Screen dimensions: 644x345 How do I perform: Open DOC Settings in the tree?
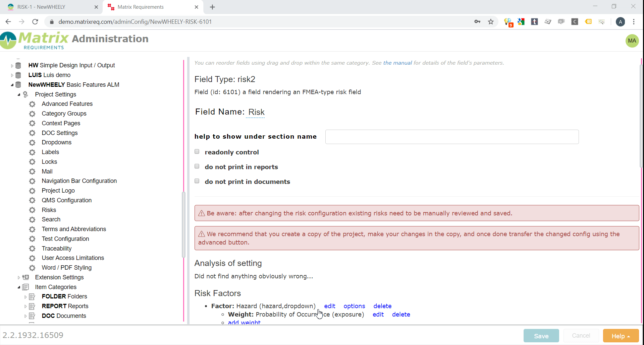click(x=60, y=133)
